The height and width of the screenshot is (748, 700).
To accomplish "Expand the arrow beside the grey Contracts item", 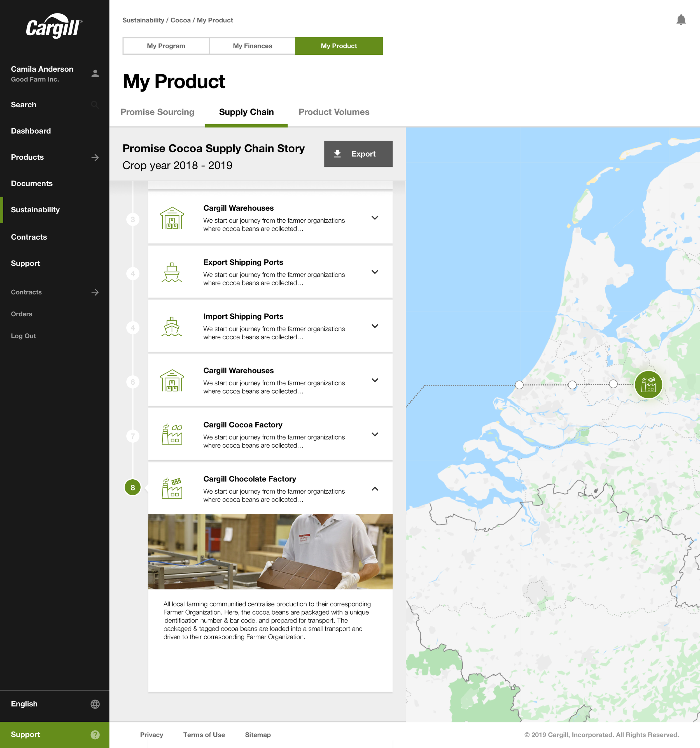I will point(95,292).
